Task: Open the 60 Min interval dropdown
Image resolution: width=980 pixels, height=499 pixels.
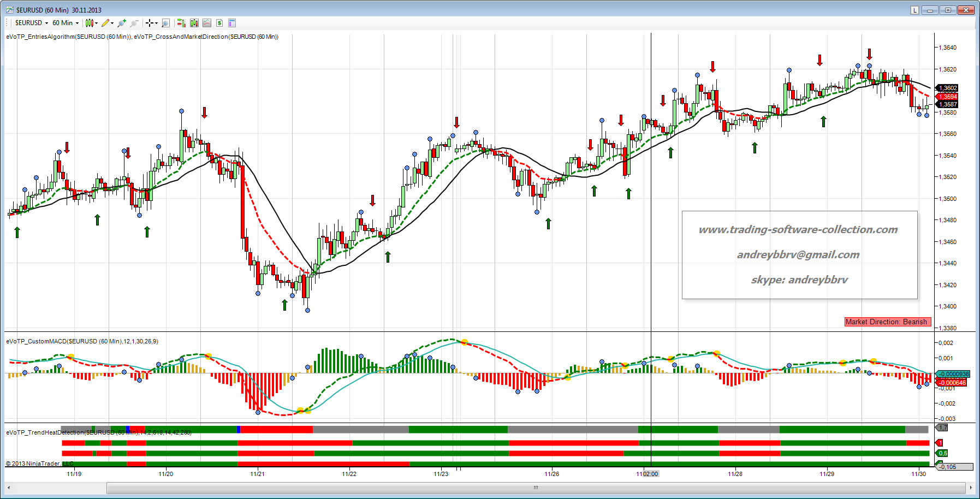Action: (66, 23)
